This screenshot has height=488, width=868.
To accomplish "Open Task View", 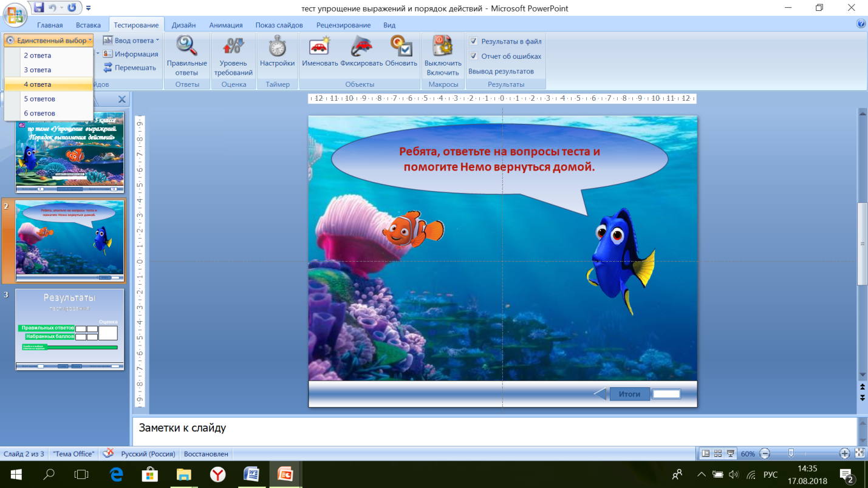I will pyautogui.click(x=81, y=474).
